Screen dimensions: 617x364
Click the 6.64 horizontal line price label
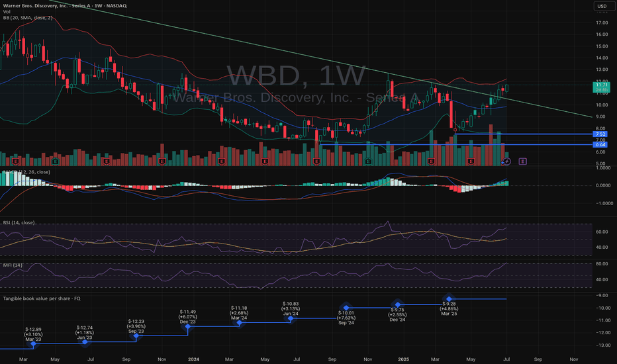[600, 145]
